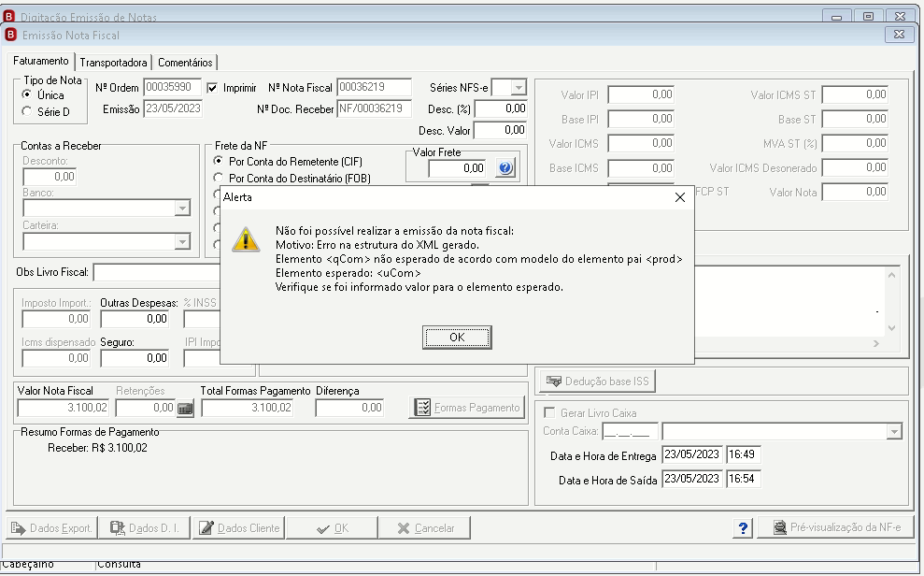Open Dados Cliente
Image resolution: width=924 pixels, height=576 pixels.
click(x=238, y=528)
